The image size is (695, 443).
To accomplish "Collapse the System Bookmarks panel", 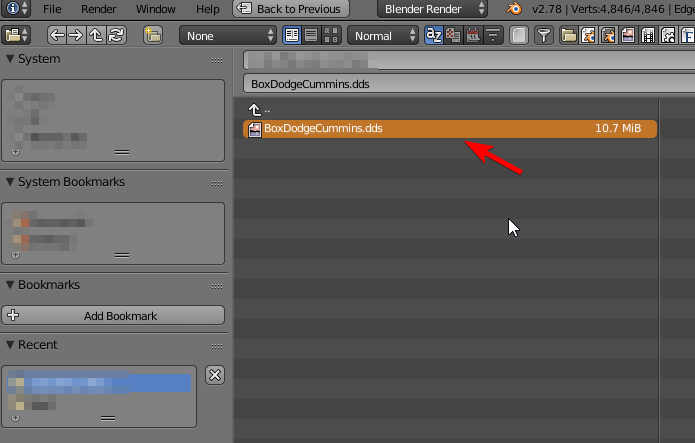I will pos(10,182).
